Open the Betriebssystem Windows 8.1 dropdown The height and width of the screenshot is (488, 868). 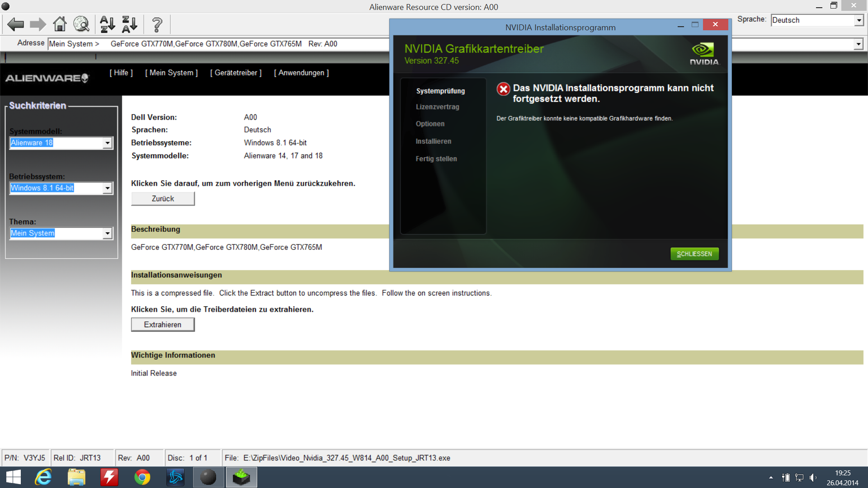[x=61, y=188]
